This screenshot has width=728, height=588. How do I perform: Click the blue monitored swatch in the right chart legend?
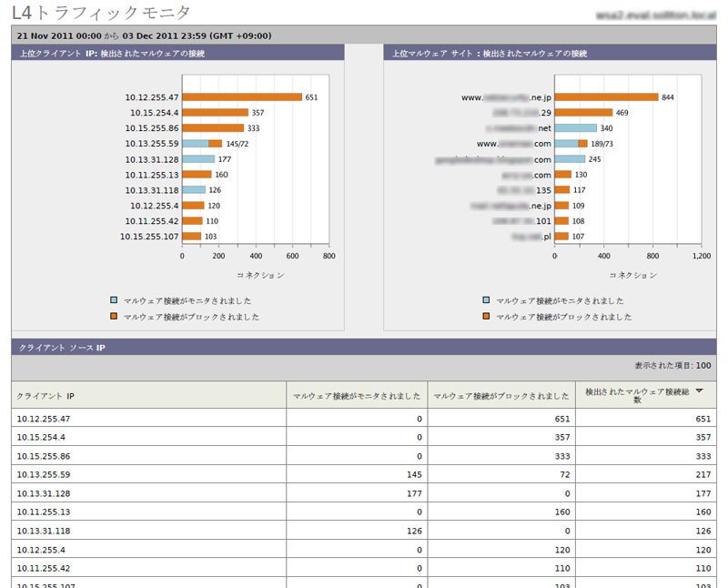pos(486,300)
